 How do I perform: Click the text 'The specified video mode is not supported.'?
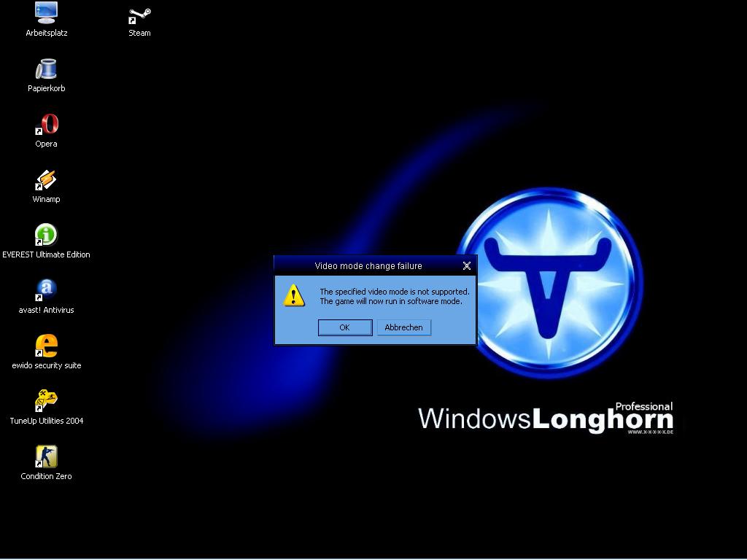coord(395,292)
